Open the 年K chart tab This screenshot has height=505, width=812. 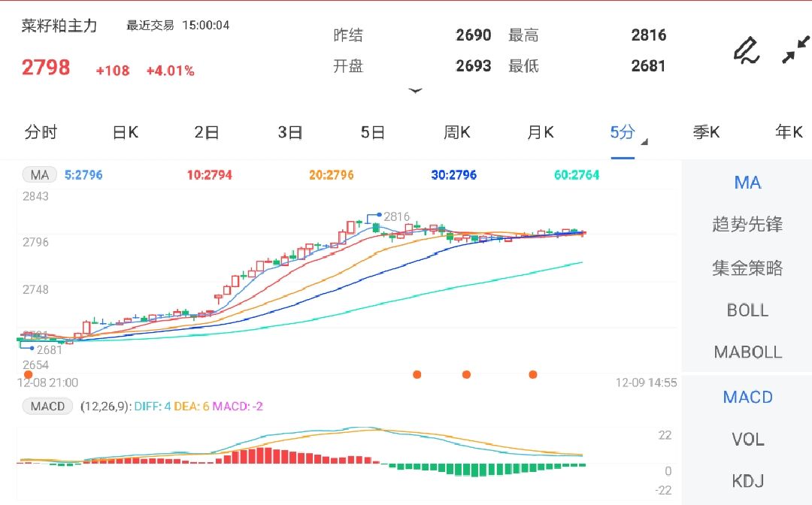coord(789,132)
